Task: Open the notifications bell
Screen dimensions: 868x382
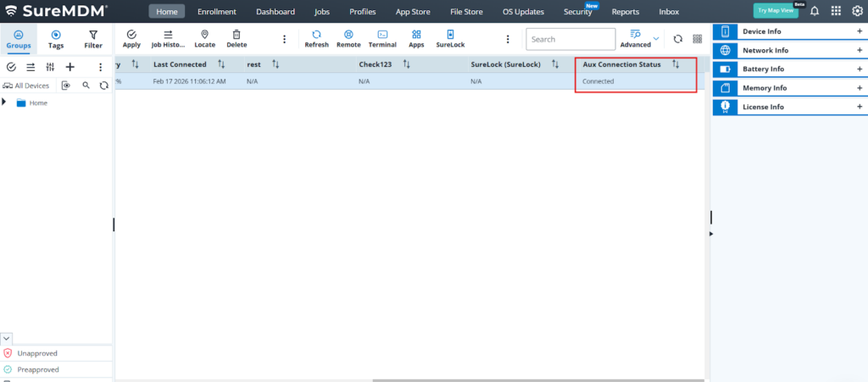Action: click(815, 11)
